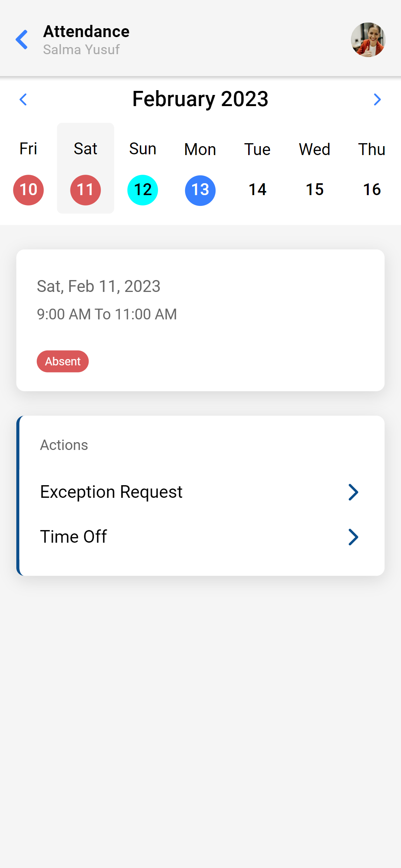401x868 pixels.
Task: Select the cyan date 12
Action: [143, 190]
